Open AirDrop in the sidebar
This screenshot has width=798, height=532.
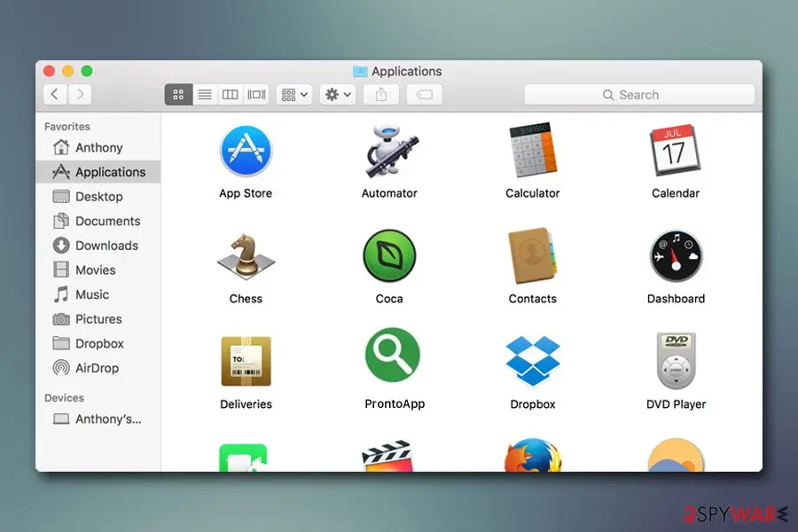pyautogui.click(x=98, y=368)
